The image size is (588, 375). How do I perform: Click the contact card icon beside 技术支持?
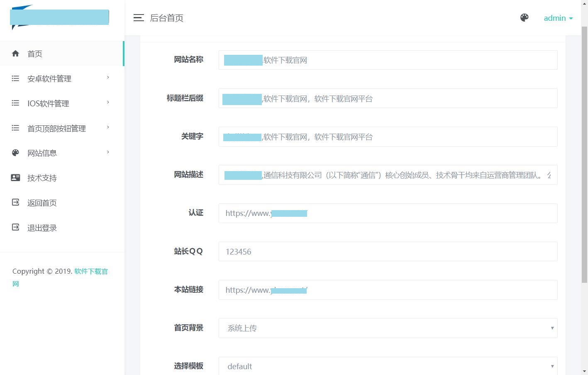(x=15, y=178)
